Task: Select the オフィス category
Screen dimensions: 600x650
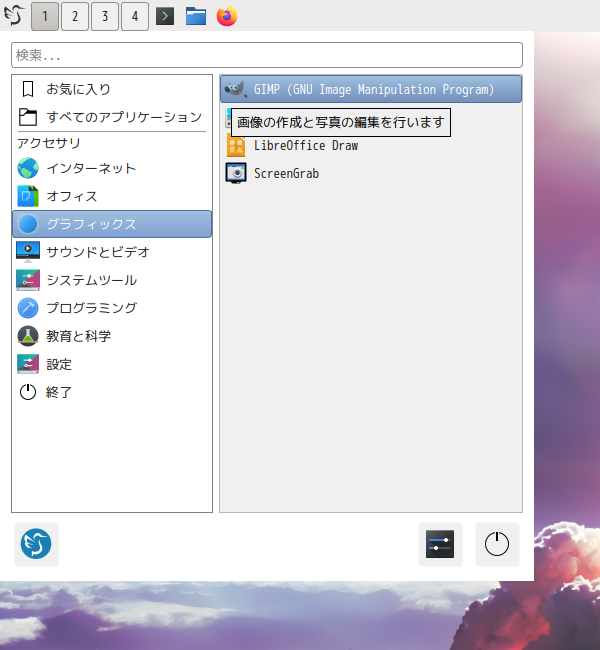Action: (112, 196)
